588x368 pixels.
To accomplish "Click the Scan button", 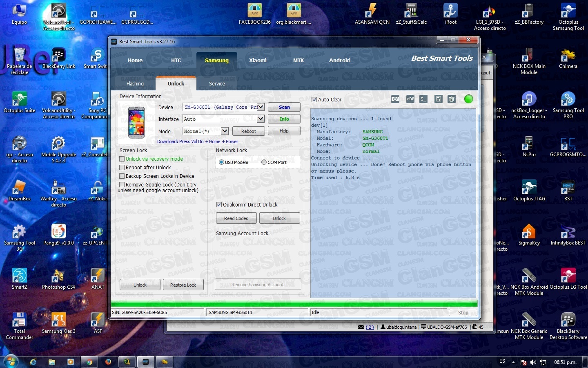I will coord(284,107).
